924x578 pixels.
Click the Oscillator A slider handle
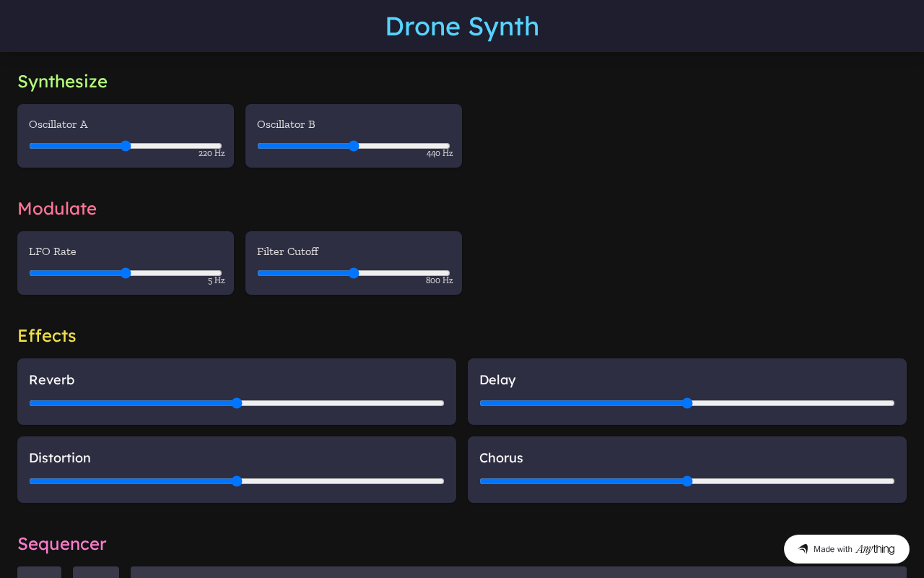coord(126,146)
